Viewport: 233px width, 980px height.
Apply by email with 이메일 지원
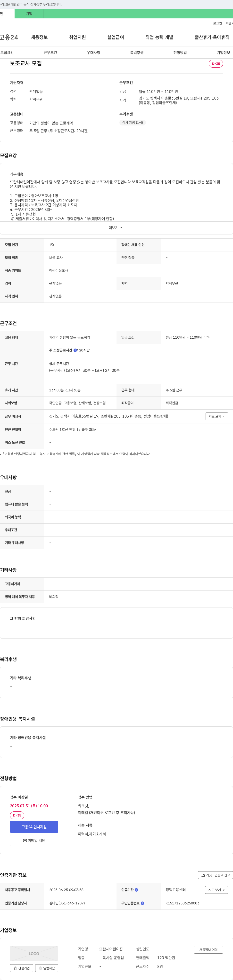(34, 840)
